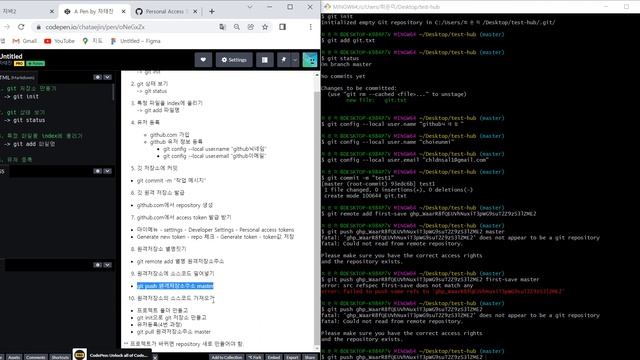Close the leftmost browser tab
Screen dimensions: 640x360
[x=52, y=11]
